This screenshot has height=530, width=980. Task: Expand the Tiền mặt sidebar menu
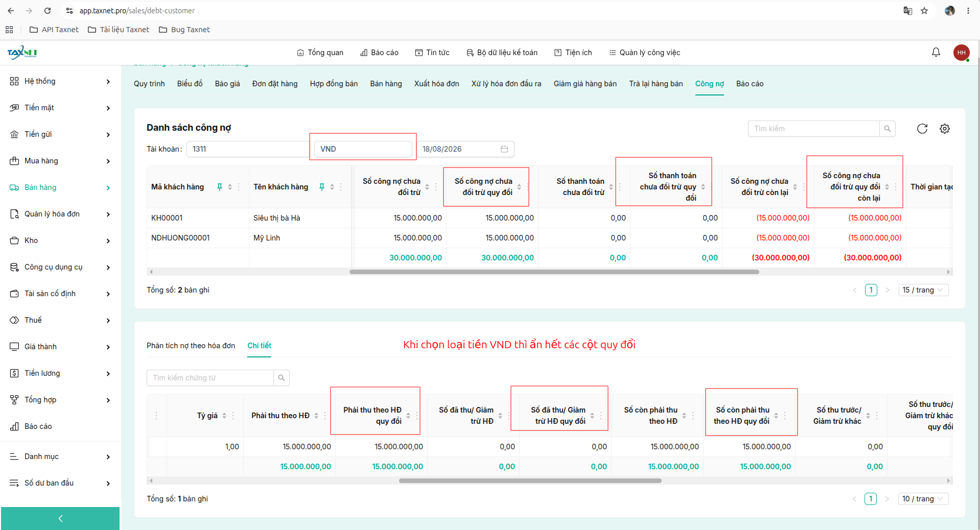coord(60,108)
